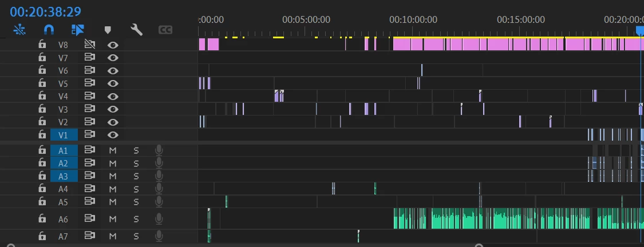
Task: Toggle track lock on A4
Action: (x=42, y=188)
